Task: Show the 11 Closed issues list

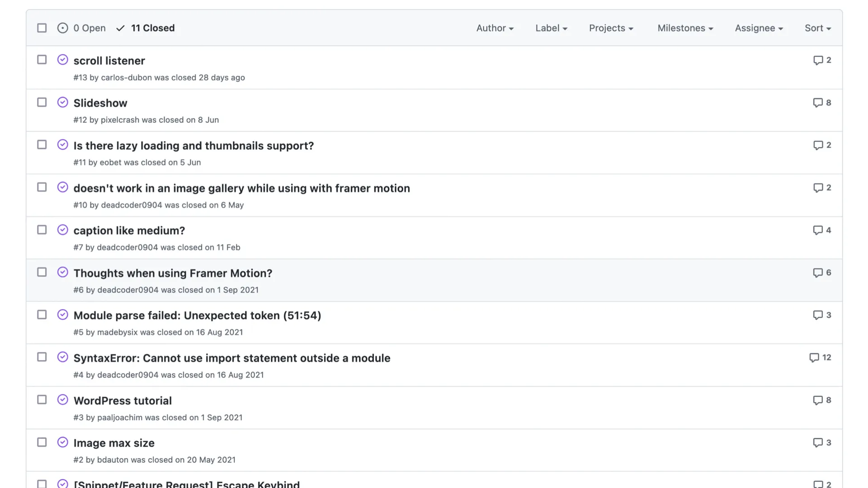Action: point(152,28)
